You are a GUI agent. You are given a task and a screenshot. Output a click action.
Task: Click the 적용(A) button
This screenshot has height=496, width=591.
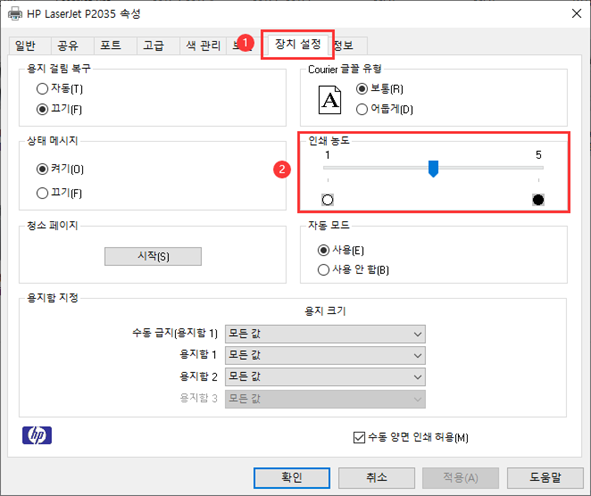461,478
